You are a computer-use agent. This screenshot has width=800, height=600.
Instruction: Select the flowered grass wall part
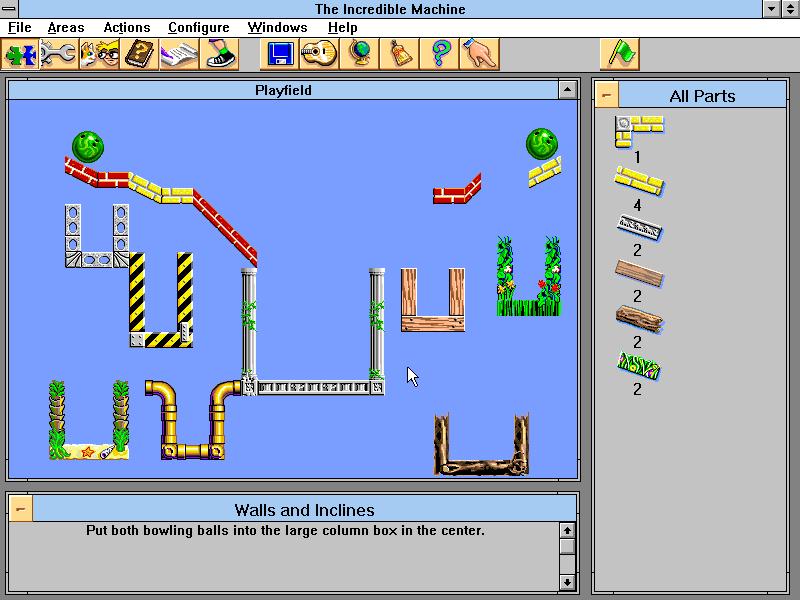pyautogui.click(x=639, y=366)
